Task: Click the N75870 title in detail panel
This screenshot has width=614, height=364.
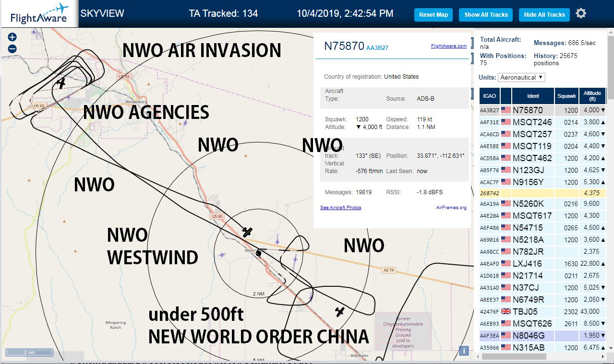Action: coord(344,46)
